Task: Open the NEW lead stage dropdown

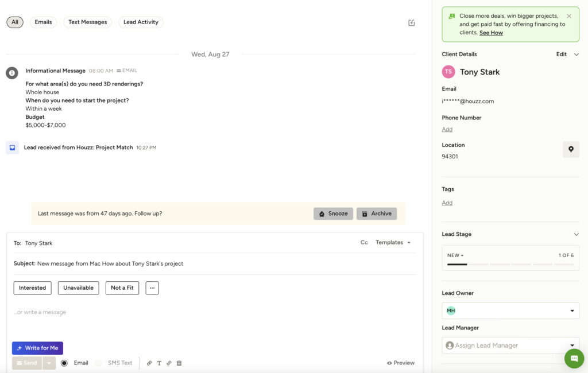Action: (x=455, y=255)
